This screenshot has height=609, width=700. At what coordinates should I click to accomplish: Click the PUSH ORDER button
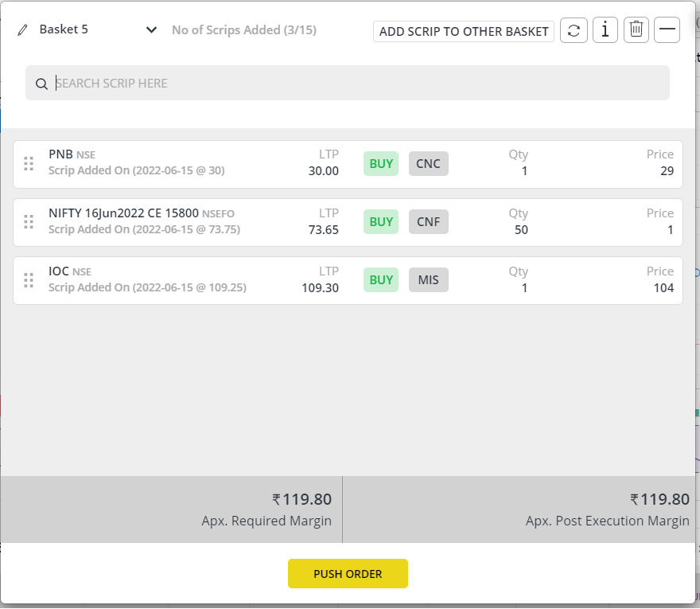click(x=348, y=574)
